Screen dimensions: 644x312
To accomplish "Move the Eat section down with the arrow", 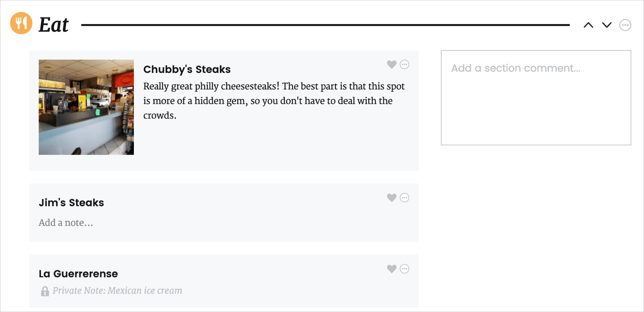I will point(607,25).
